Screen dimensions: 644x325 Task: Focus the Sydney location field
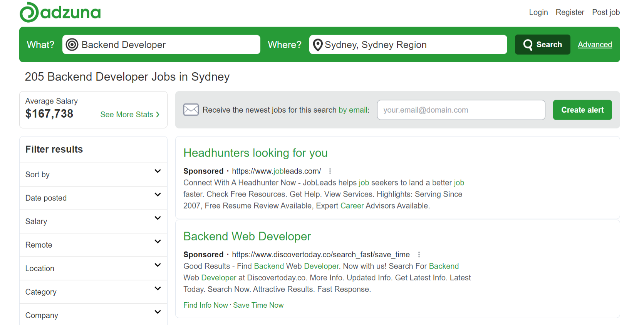408,45
